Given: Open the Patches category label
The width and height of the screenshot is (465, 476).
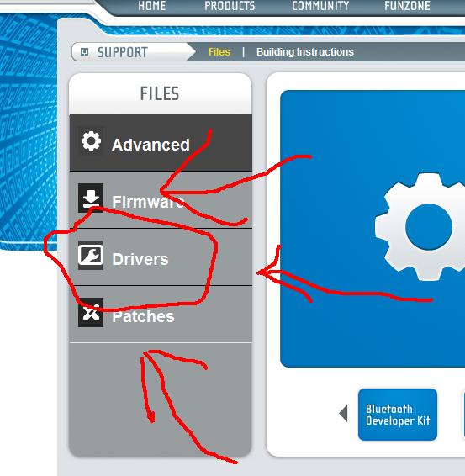Looking at the screenshot, I should (143, 316).
